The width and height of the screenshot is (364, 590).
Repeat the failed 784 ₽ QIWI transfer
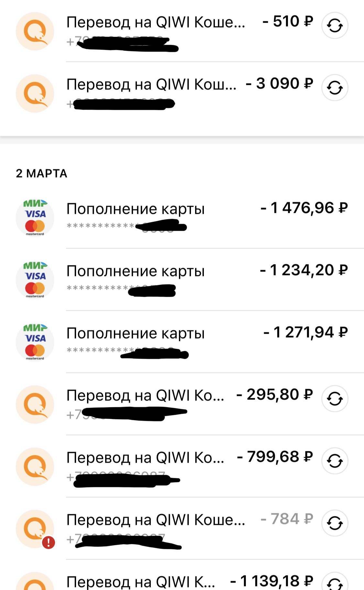click(335, 523)
